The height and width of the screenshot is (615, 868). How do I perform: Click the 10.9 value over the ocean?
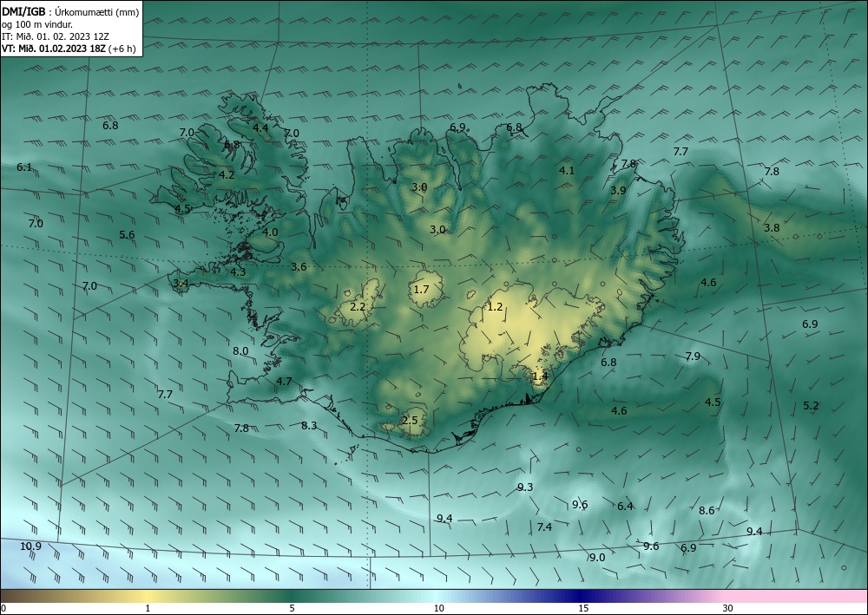tap(31, 546)
